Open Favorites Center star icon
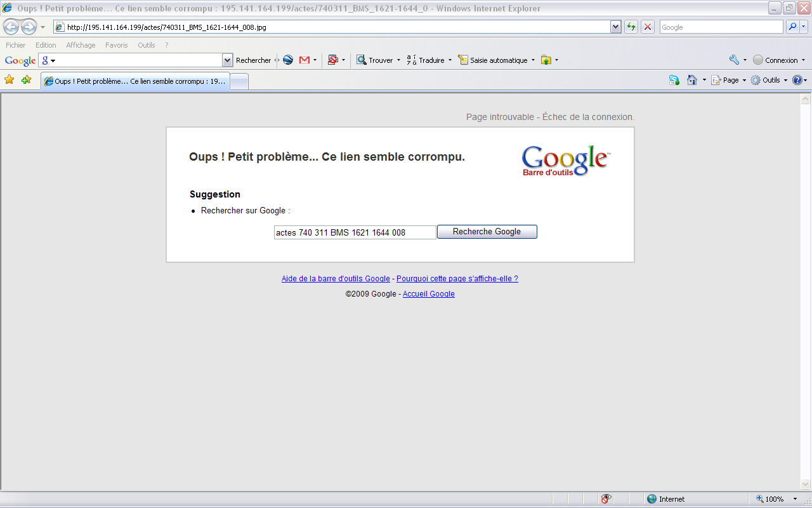 click(10, 80)
